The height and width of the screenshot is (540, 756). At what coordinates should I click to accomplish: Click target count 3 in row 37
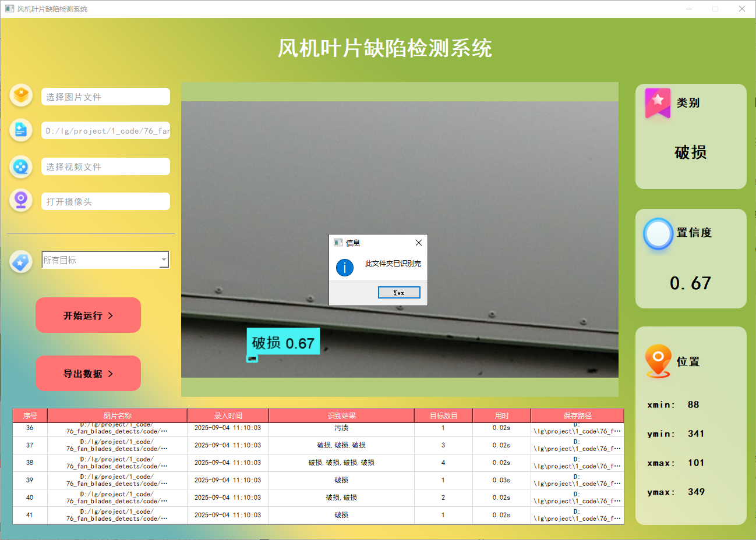point(443,445)
